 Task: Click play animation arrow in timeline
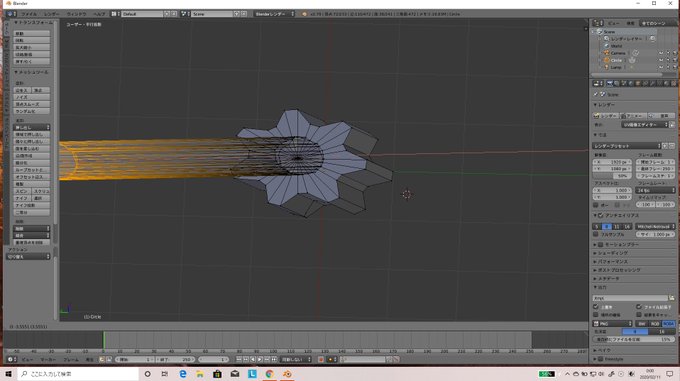coord(260,359)
